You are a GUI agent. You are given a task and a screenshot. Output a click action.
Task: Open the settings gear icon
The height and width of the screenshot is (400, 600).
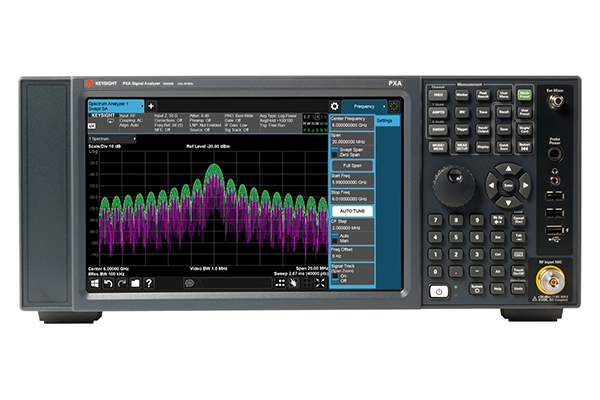point(335,105)
